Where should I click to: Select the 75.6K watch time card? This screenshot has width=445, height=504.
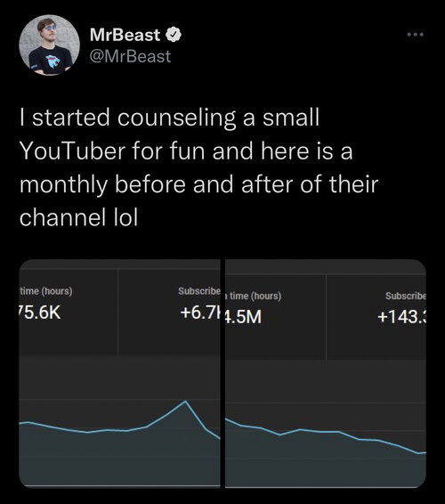click(x=69, y=313)
